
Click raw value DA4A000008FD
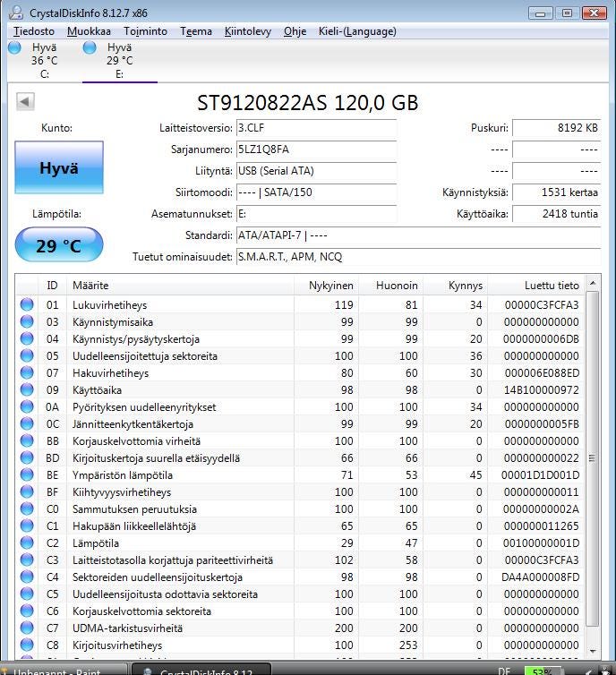pos(541,577)
